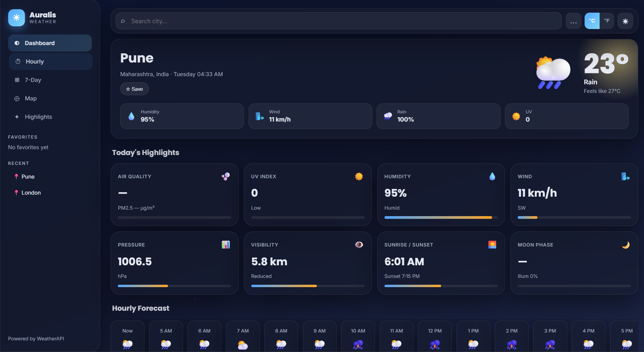Click the Wind card flag icon
Viewport: 644px width, 352px height.
tap(625, 177)
